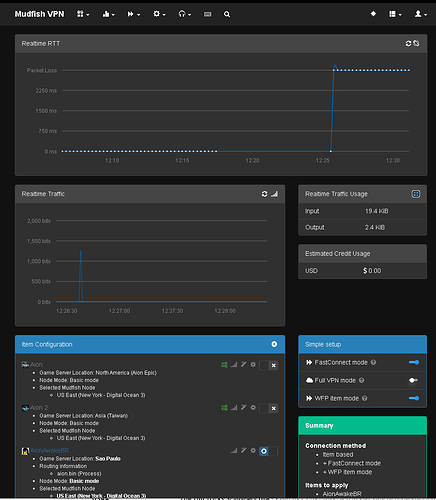Open the AionAwakeBR item link
The width and height of the screenshot is (436, 500).
(50, 451)
